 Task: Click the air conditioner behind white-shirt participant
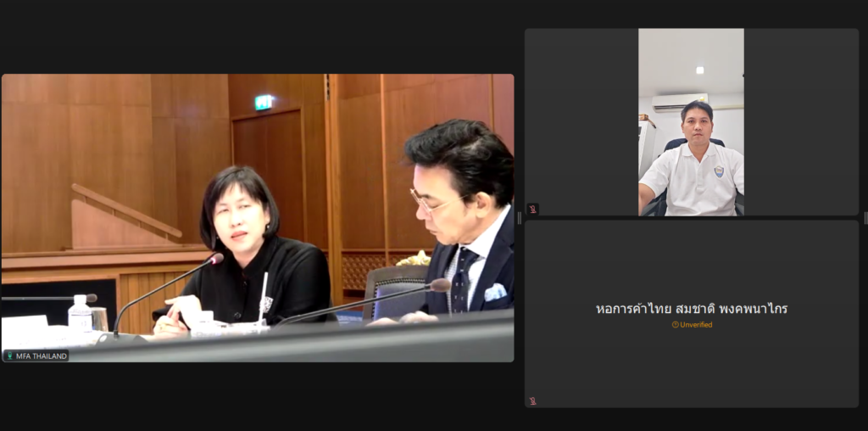click(679, 102)
